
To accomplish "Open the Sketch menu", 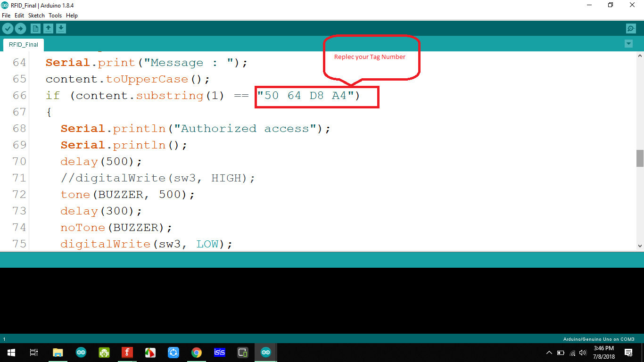I will 36,15.
